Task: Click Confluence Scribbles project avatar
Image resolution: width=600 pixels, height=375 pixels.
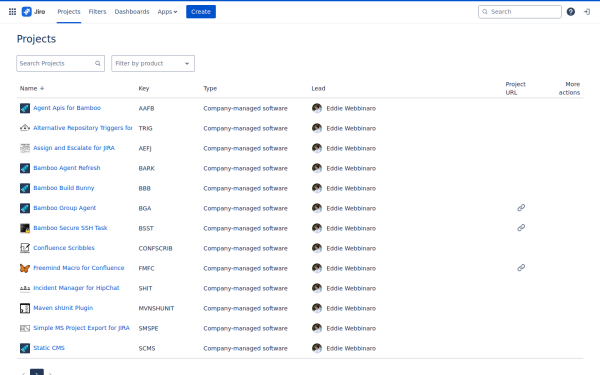Action: (25, 248)
